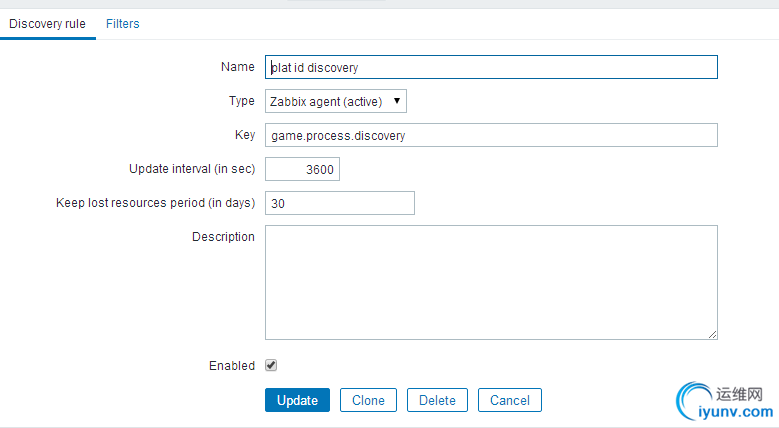Viewport: 779px width, 428px height.
Task: Click the Description label text
Action: coord(224,237)
